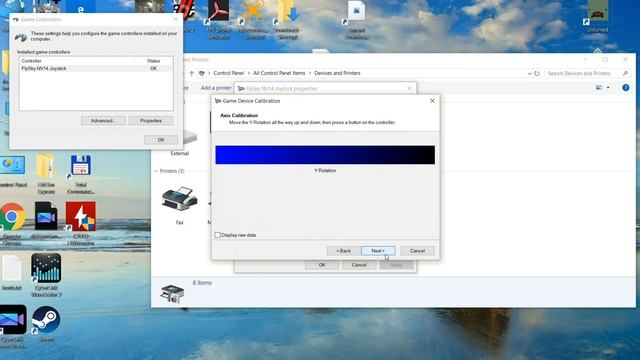
Task: Open the view options dropdown arrow
Action: pyautogui.click(x=608, y=87)
